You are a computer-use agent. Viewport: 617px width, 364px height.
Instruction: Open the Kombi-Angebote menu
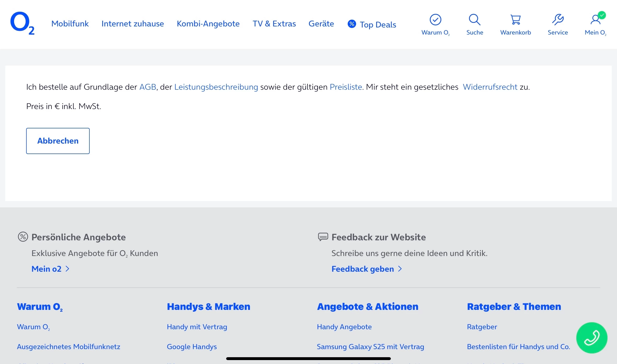click(x=208, y=24)
